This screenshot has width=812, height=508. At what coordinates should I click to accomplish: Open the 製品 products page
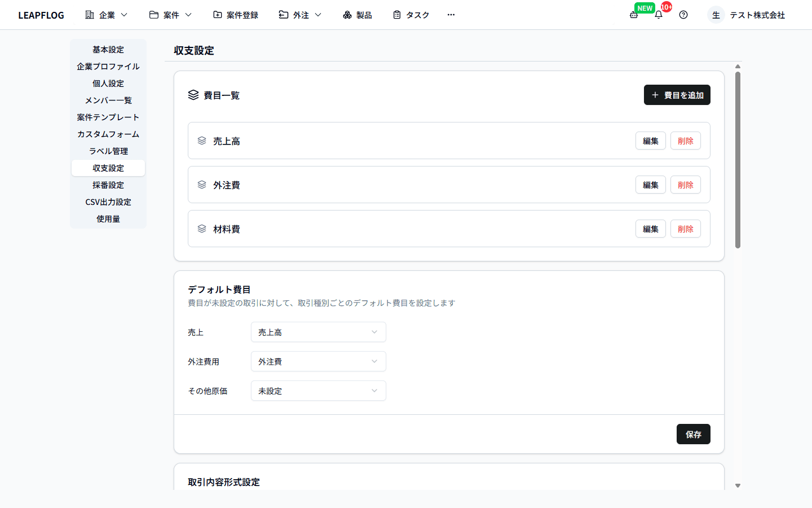358,15
